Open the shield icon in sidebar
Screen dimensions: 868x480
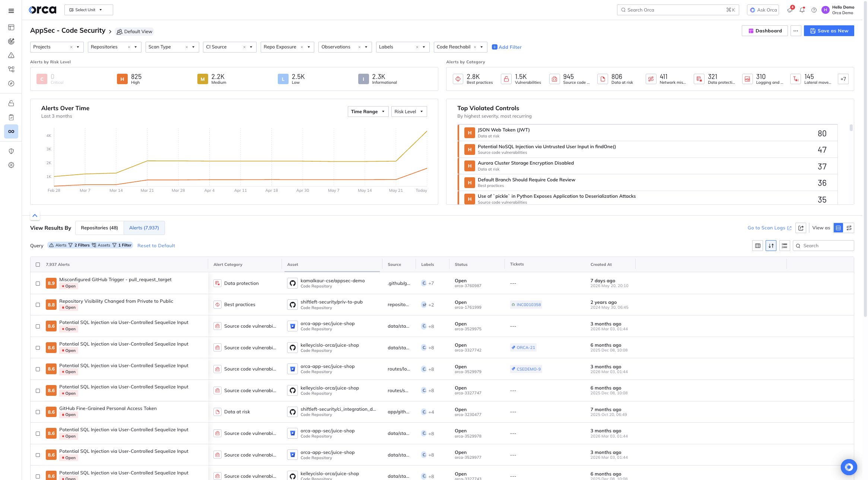click(11, 151)
